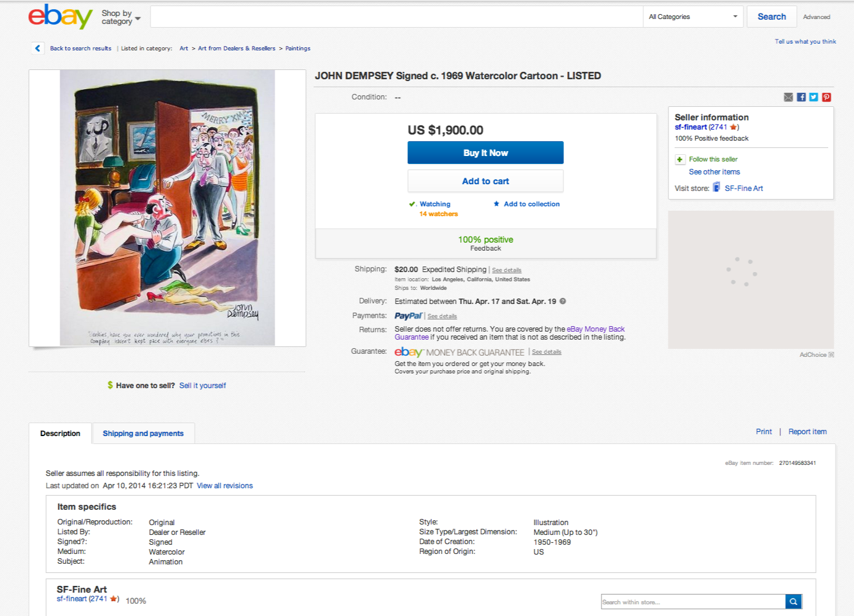Screen dimensions: 854x616
Task: Share this listing on Facebook
Action: (801, 97)
